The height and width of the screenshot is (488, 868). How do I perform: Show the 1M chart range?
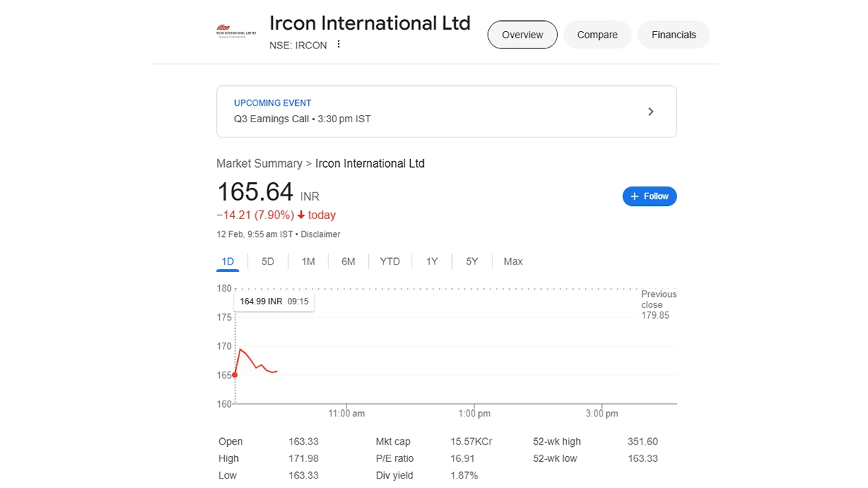(x=308, y=261)
